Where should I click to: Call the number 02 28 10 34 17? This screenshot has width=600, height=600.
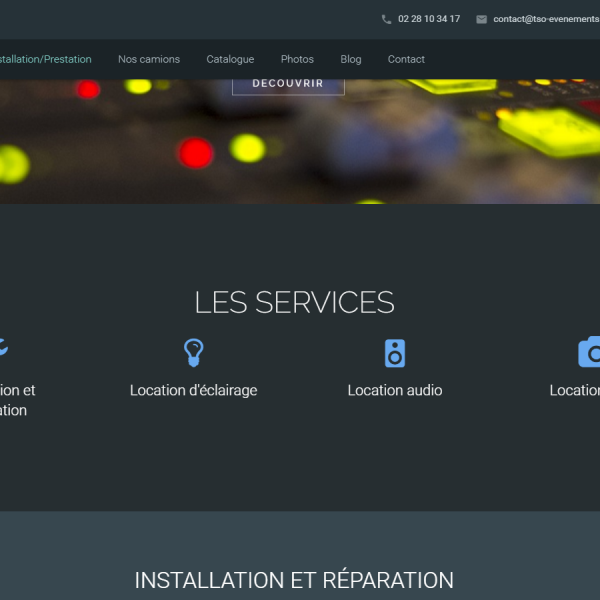coord(429,19)
